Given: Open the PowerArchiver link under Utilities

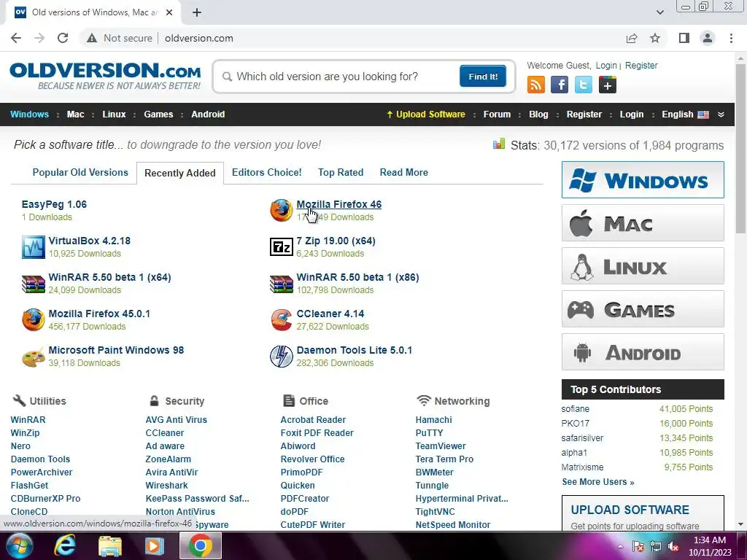Looking at the screenshot, I should point(42,472).
